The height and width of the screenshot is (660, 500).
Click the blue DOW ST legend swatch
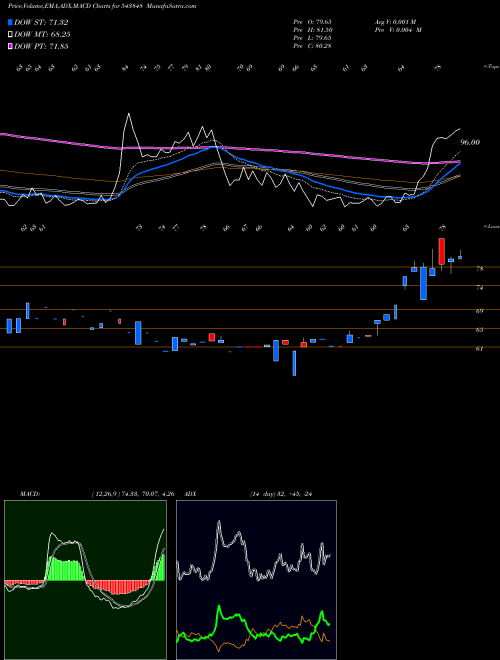(10, 22)
